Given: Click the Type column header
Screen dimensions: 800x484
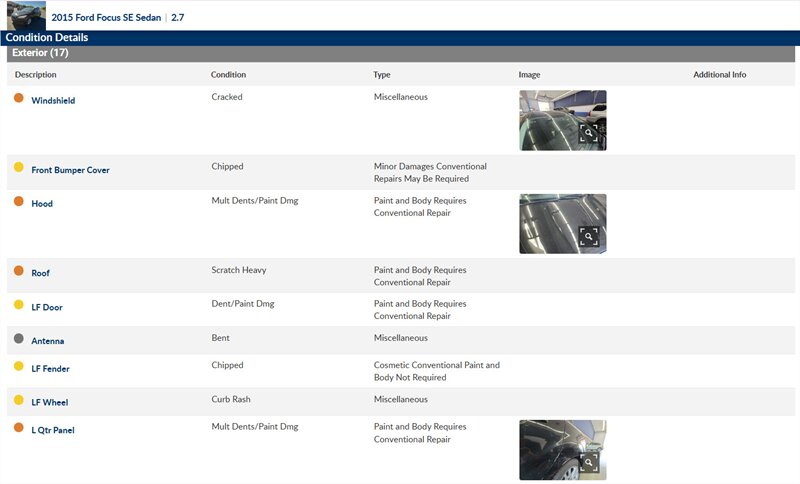Looking at the screenshot, I should pos(382,75).
